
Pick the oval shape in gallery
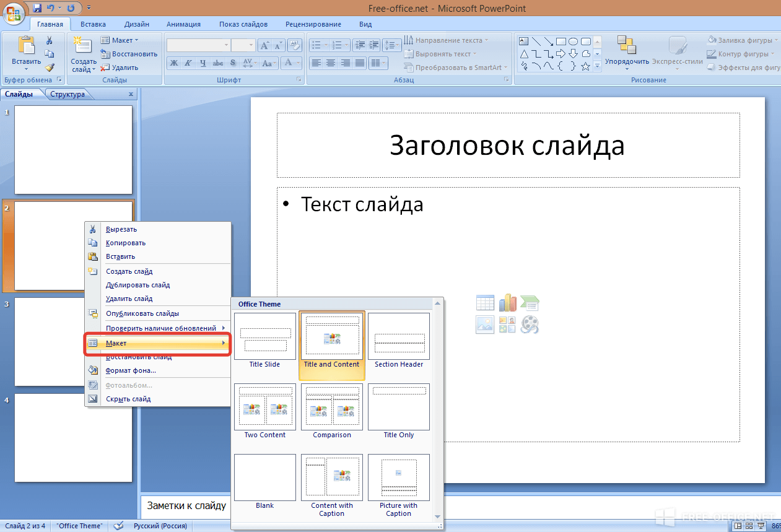click(x=574, y=41)
